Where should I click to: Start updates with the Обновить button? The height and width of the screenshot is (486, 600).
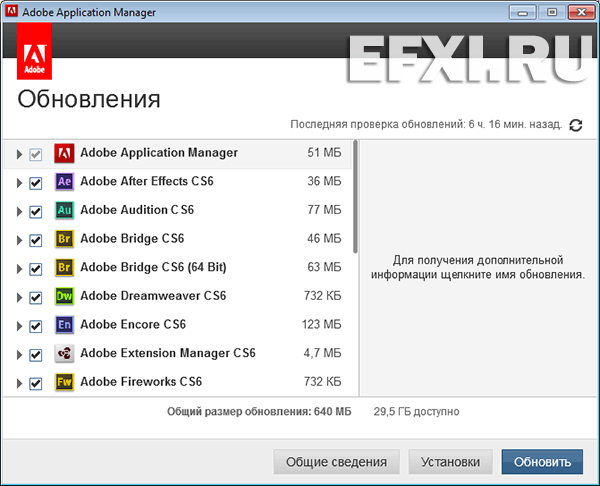pyautogui.click(x=542, y=462)
